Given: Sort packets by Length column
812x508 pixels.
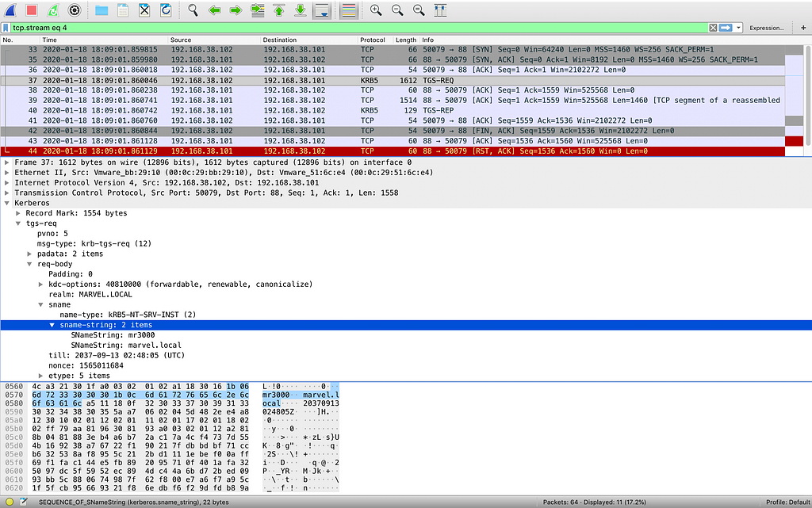Looking at the screenshot, I should 405,40.
